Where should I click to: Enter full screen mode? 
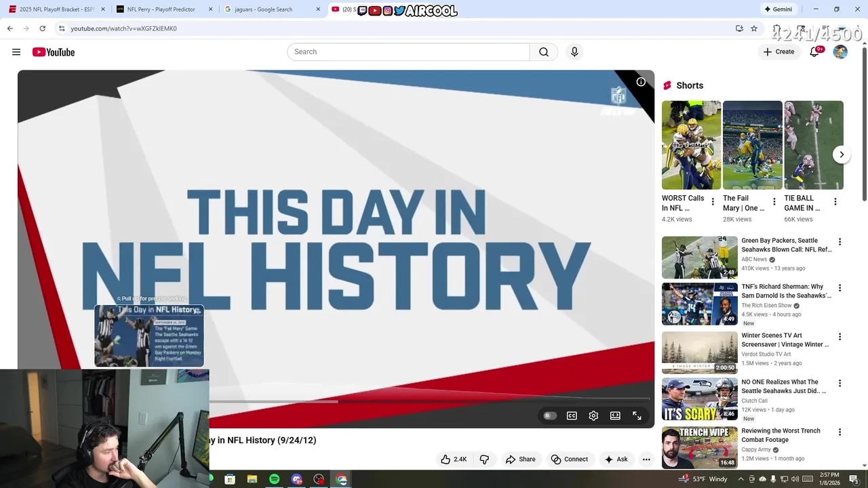[x=637, y=415]
